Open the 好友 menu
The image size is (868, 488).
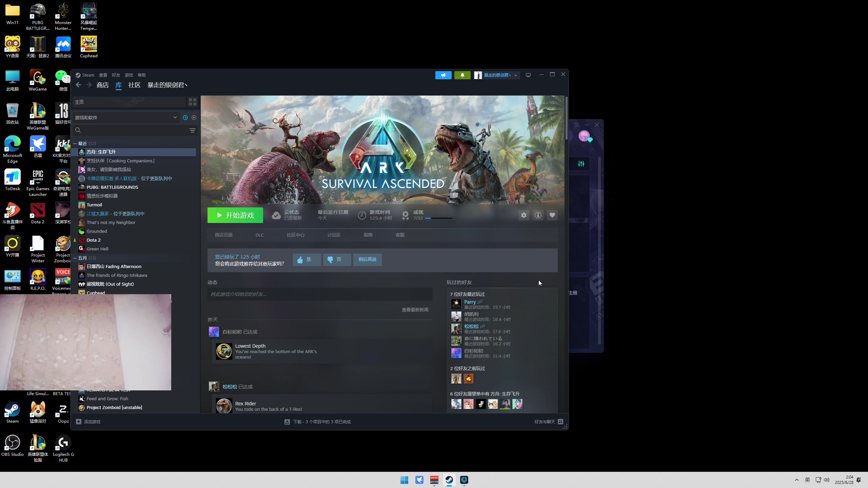(x=116, y=75)
